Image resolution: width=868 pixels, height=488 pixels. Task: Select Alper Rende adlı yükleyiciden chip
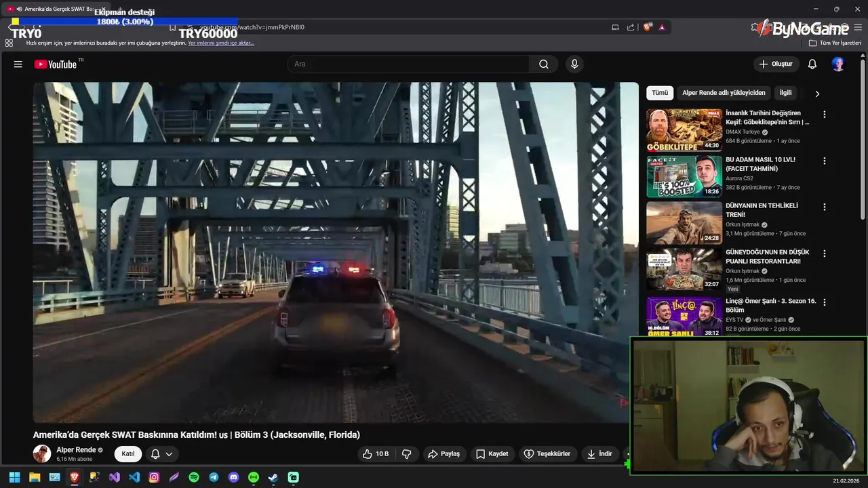(724, 93)
